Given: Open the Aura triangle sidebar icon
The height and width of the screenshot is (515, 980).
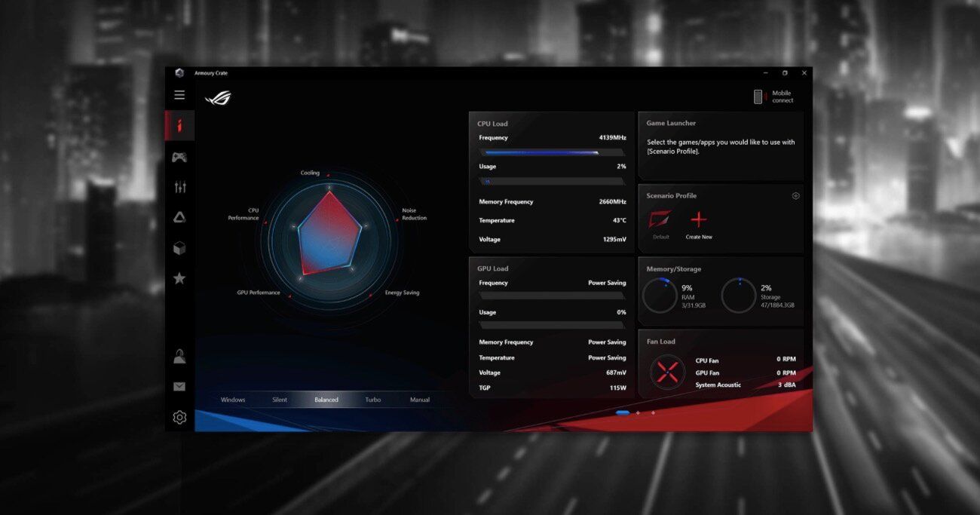Looking at the screenshot, I should 179,217.
